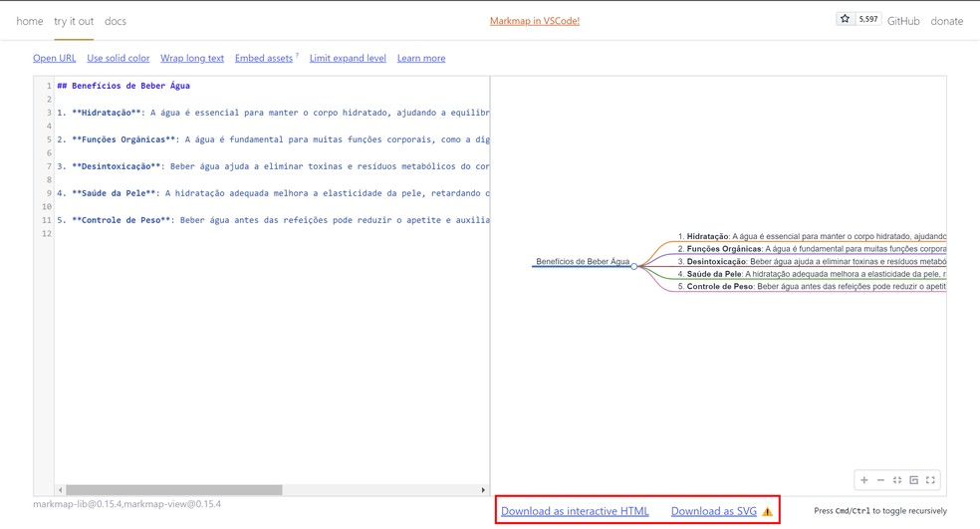Toggle the Embed assets option

point(264,58)
